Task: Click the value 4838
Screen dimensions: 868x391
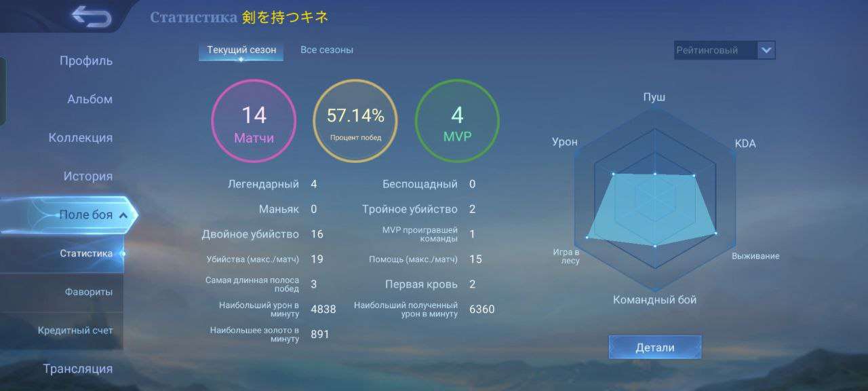Action: pyautogui.click(x=323, y=310)
